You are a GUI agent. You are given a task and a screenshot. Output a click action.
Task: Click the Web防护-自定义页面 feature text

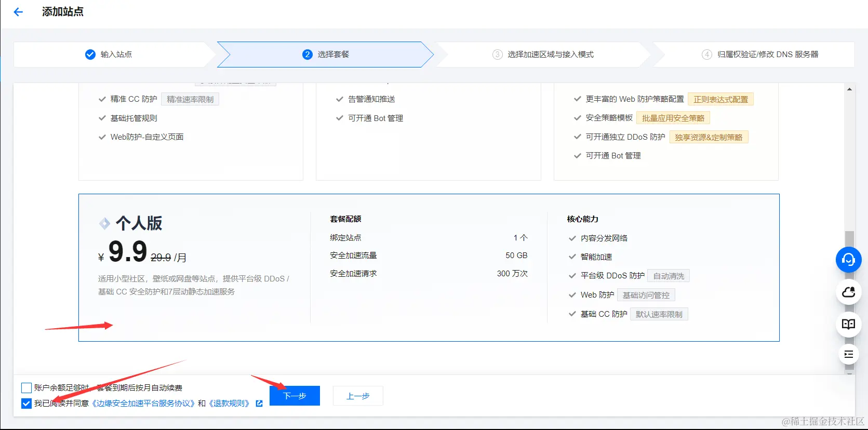tap(147, 137)
